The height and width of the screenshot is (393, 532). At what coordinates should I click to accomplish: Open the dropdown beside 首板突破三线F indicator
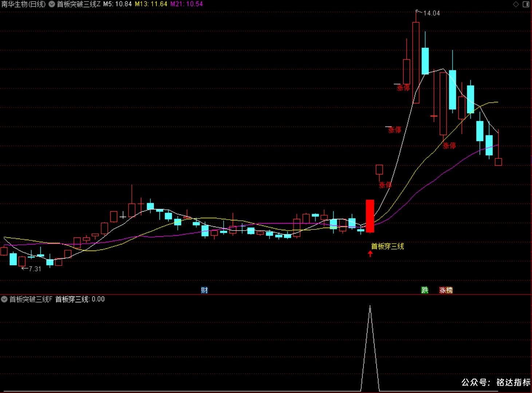(x=4, y=299)
